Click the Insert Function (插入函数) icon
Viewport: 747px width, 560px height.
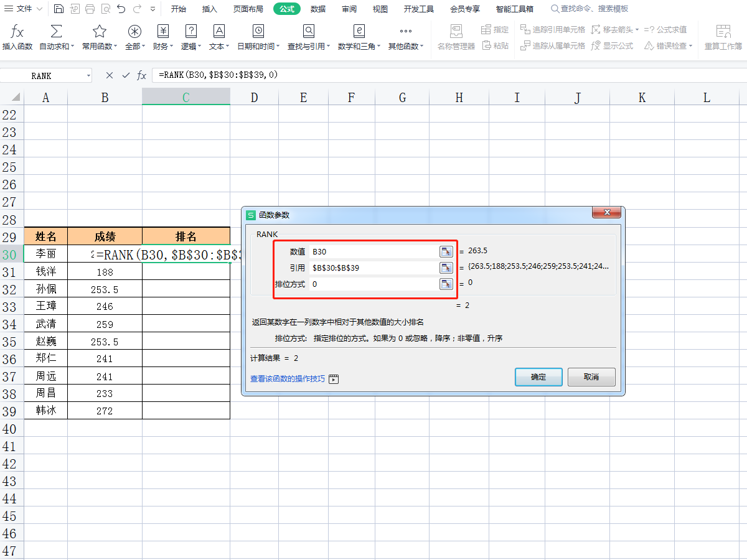pos(17,32)
